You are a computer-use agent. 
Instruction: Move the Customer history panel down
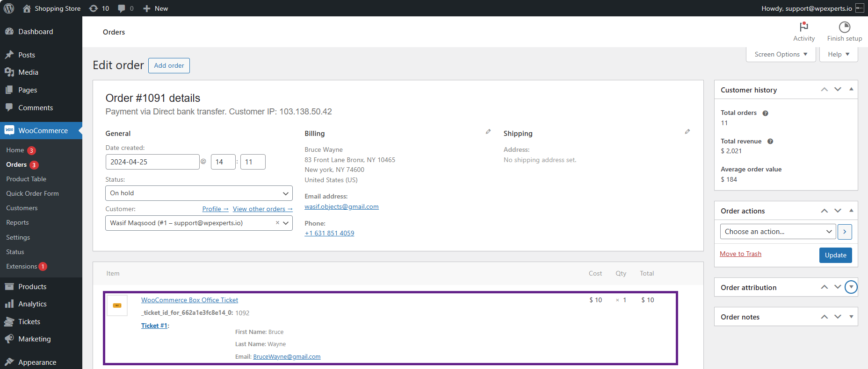pos(838,89)
